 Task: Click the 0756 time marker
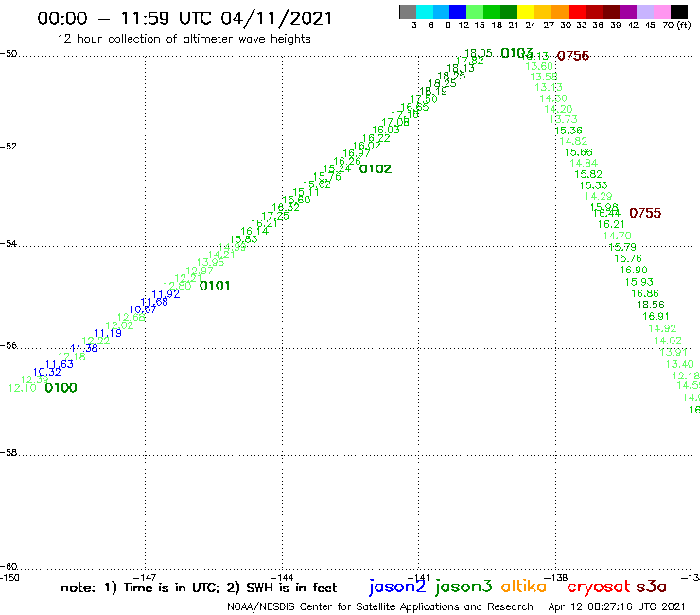pyautogui.click(x=573, y=56)
